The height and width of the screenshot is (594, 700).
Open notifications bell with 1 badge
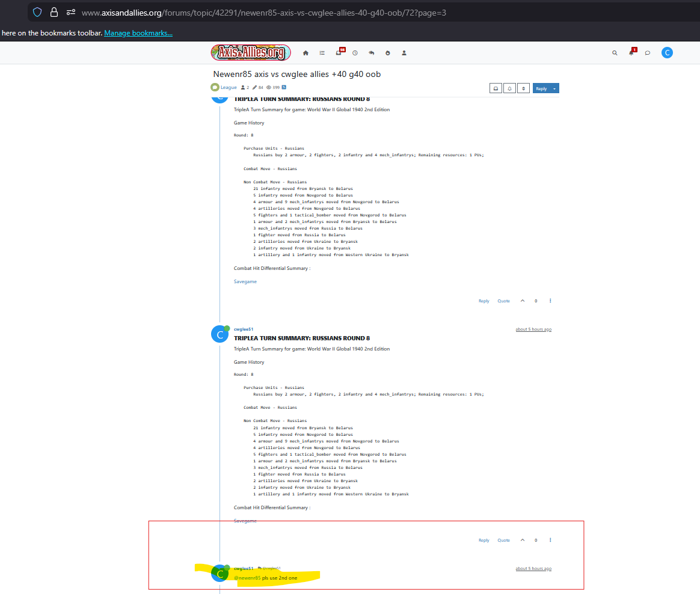(631, 53)
